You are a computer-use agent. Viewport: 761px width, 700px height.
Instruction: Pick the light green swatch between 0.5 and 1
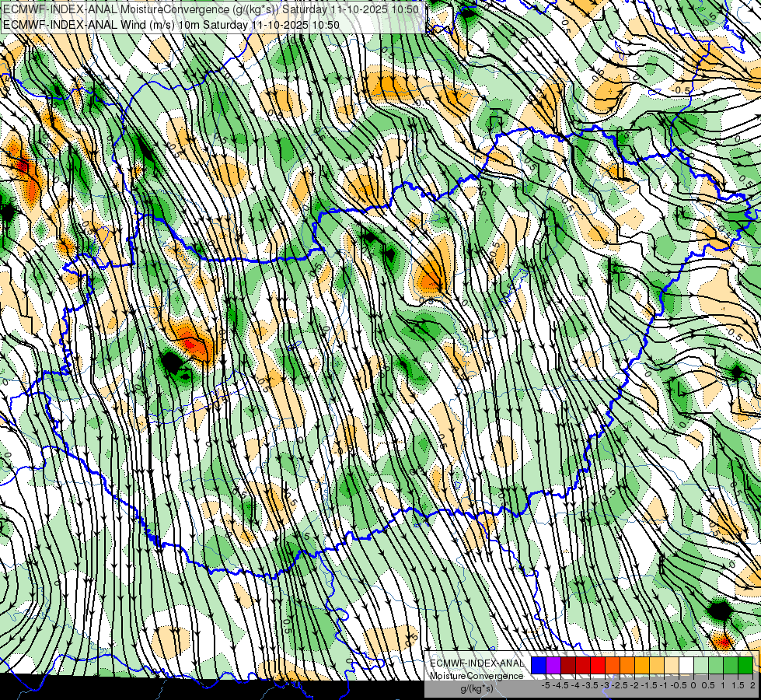tap(716, 665)
